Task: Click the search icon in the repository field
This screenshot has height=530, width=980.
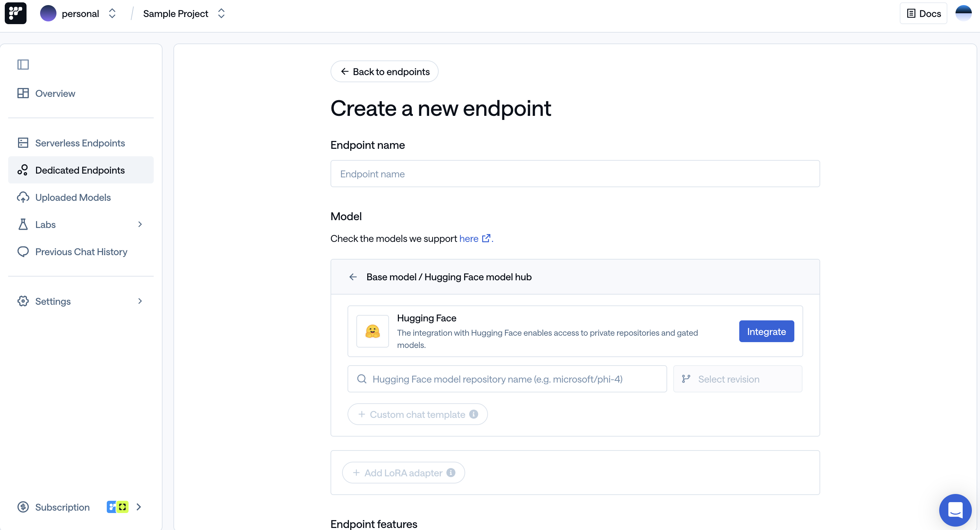Action: (x=361, y=379)
